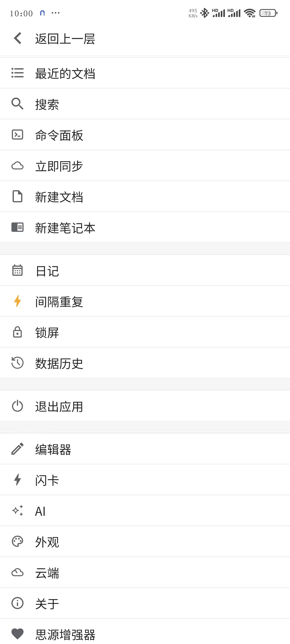Open the Command Panel terminal icon

pos(17,135)
